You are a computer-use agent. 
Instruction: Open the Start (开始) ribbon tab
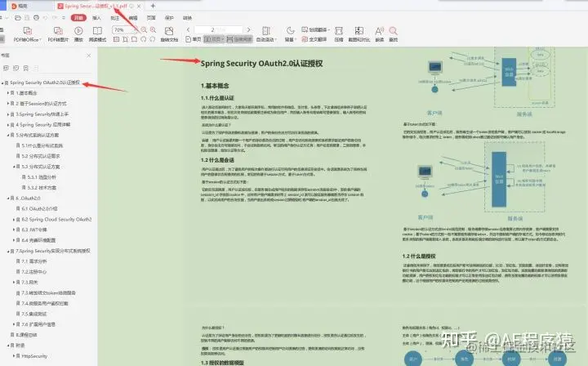coord(78,18)
